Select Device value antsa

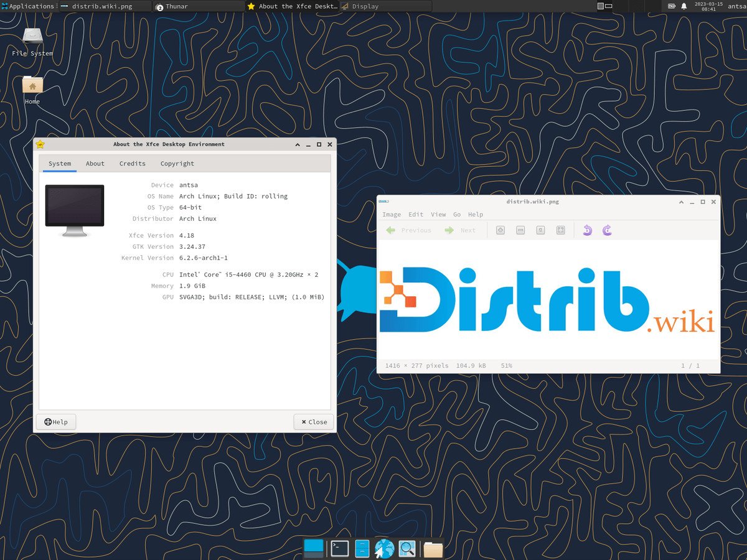188,185
